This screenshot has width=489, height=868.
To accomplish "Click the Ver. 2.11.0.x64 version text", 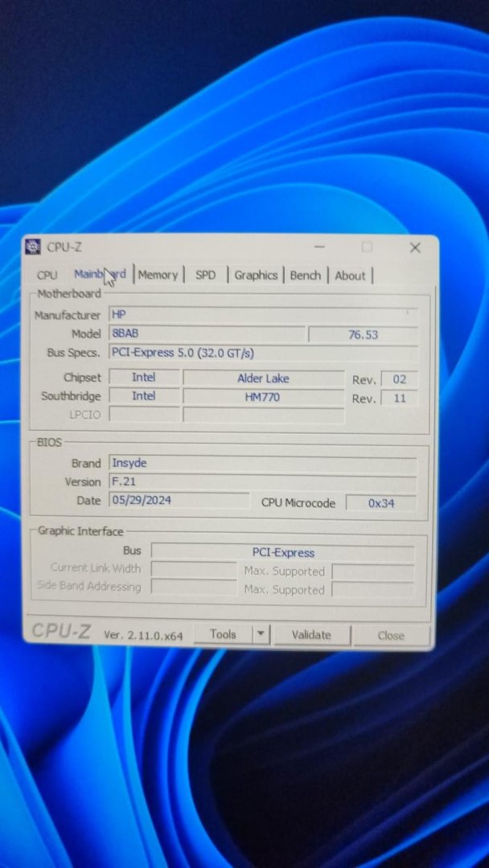I will coord(143,635).
